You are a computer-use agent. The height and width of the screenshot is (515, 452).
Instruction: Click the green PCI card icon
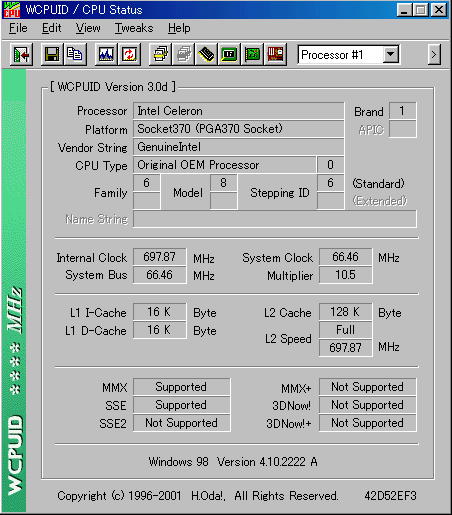click(x=252, y=54)
